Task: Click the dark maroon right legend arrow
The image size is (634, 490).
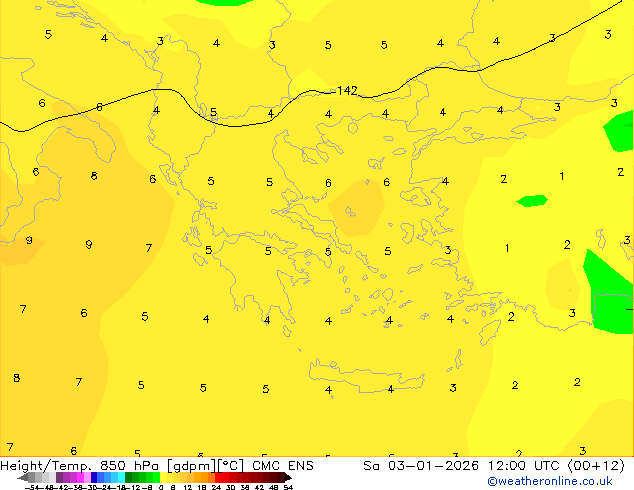Action: pos(288,477)
